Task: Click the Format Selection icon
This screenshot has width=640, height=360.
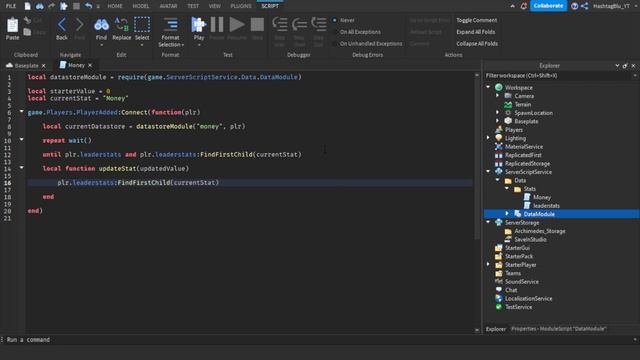Action: click(171, 25)
